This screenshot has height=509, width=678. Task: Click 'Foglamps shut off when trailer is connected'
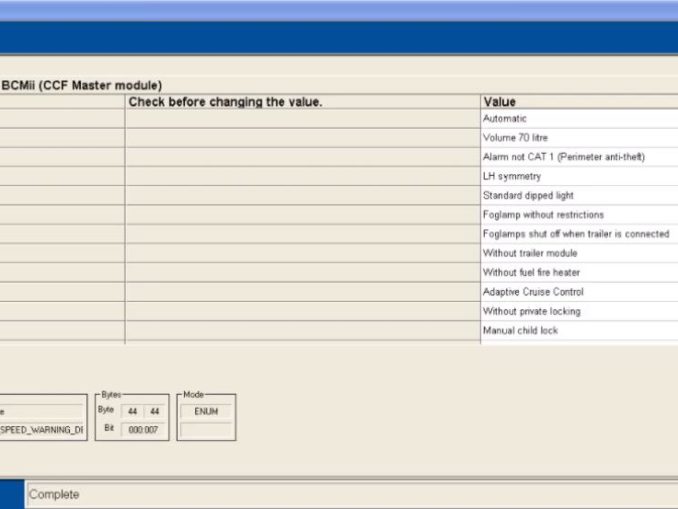pyautogui.click(x=578, y=234)
